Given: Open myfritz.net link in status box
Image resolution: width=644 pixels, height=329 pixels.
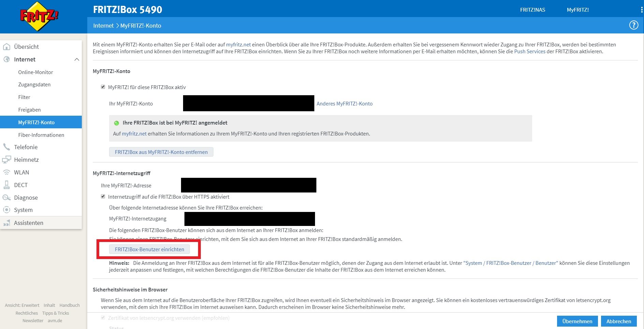Looking at the screenshot, I should 134,134.
